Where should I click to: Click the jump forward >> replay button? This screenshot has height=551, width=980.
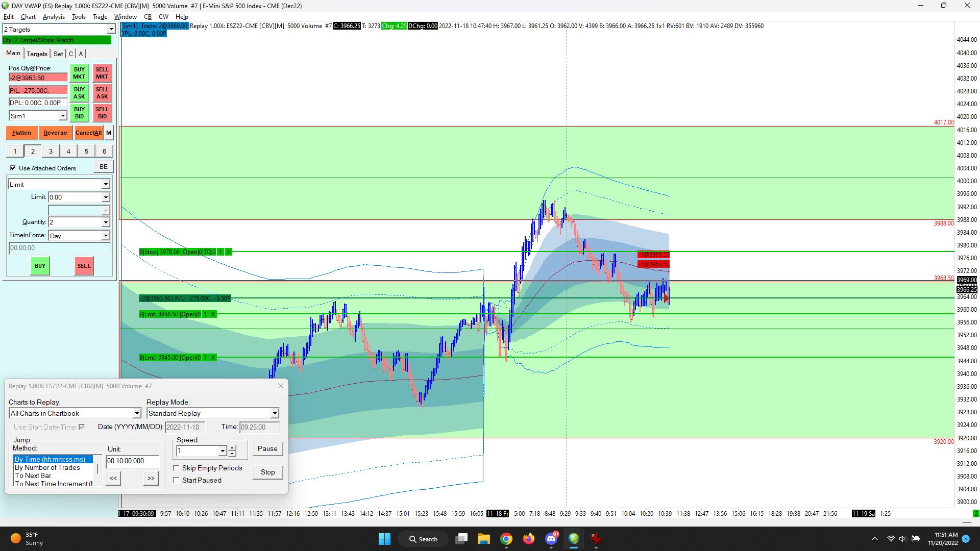[x=151, y=479]
